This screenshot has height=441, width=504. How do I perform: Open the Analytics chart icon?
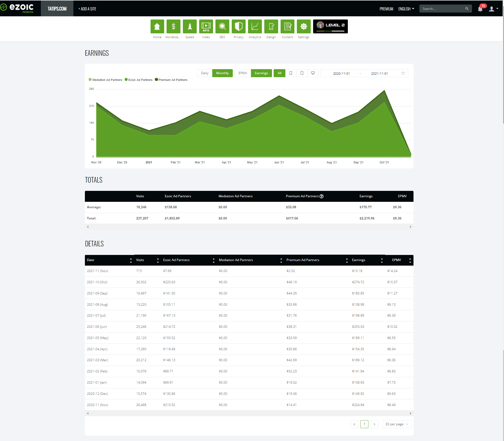point(255,26)
